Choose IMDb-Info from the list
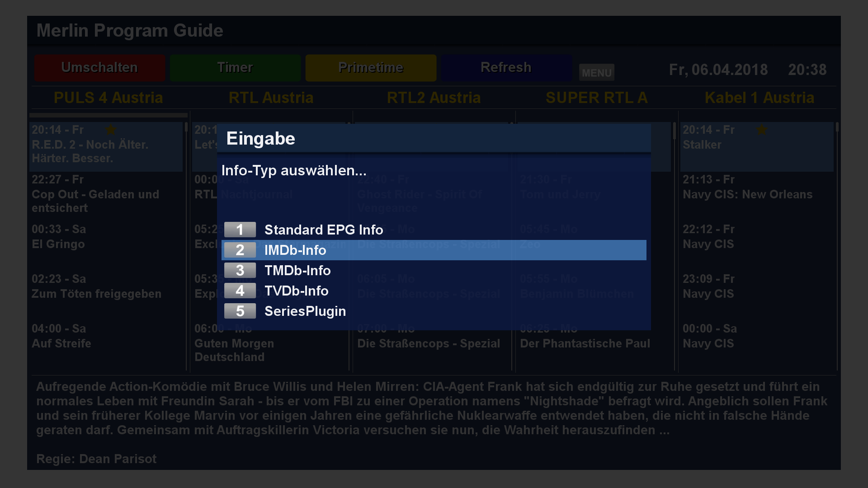The image size is (868, 488). (x=434, y=250)
